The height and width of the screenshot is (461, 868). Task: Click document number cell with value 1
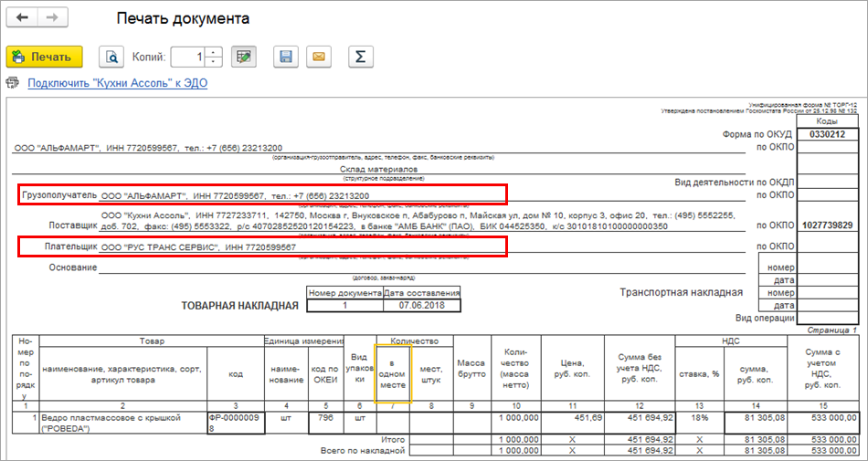point(344,305)
